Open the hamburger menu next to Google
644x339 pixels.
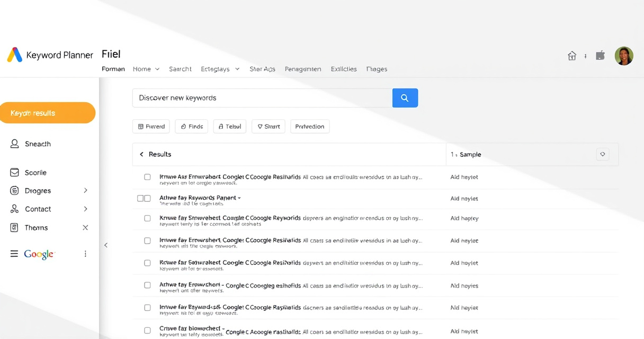14,254
